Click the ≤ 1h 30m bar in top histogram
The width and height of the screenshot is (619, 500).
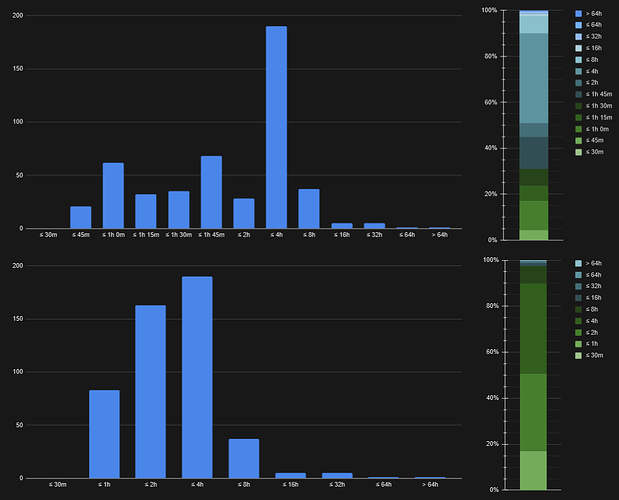179,210
